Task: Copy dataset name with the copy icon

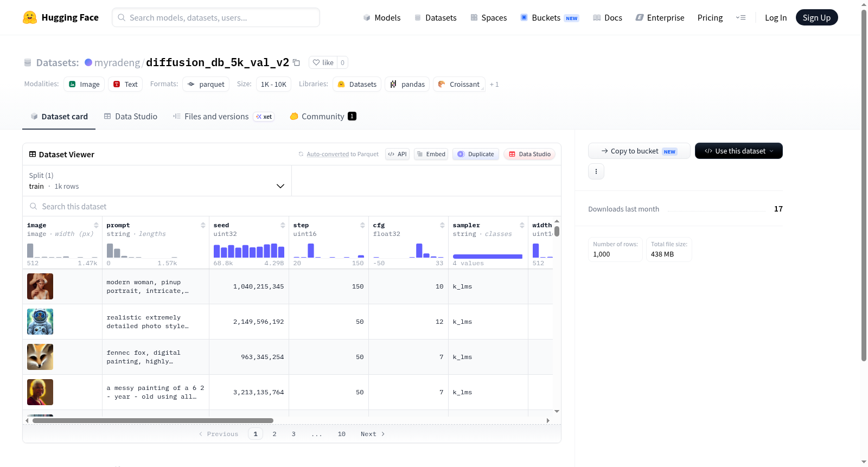Action: [296, 62]
